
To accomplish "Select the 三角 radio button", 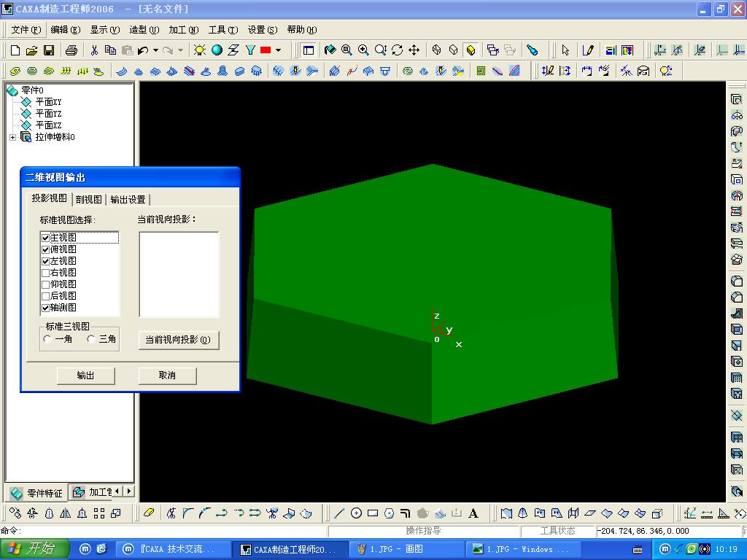I will (91, 339).
